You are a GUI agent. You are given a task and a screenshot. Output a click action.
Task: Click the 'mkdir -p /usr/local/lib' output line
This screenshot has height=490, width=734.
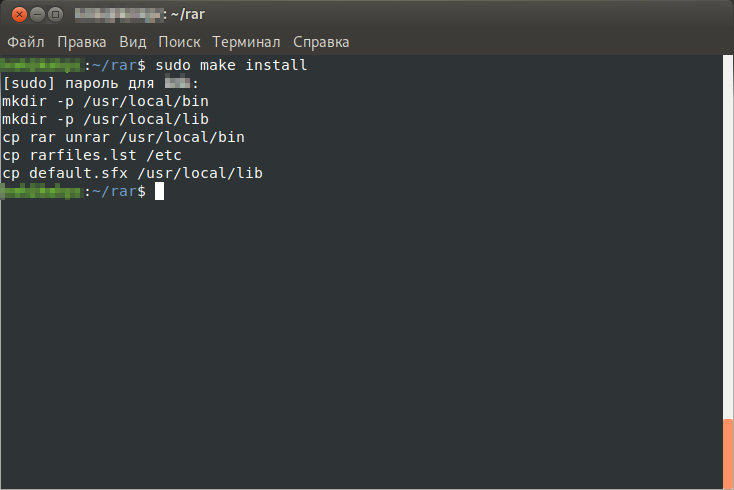tap(105, 119)
